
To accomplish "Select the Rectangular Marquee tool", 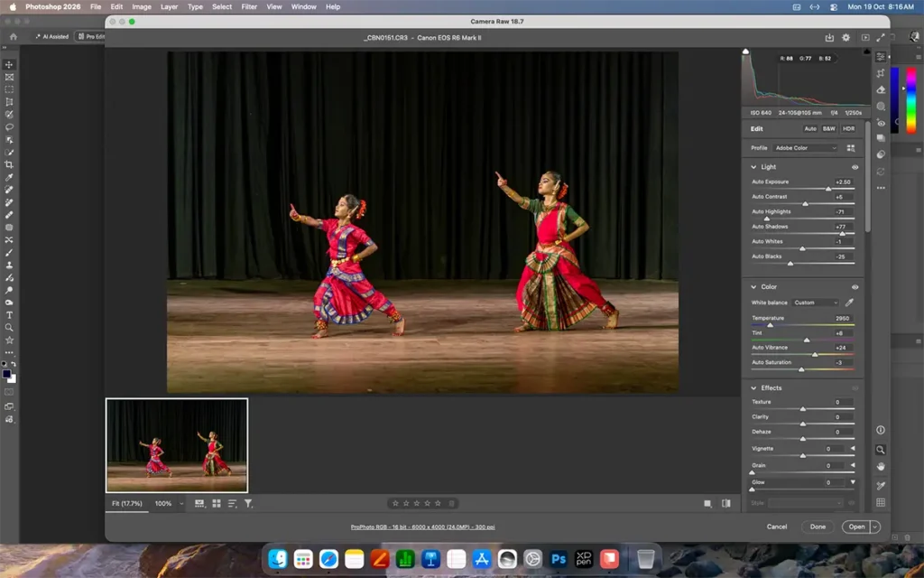I will 9,89.
